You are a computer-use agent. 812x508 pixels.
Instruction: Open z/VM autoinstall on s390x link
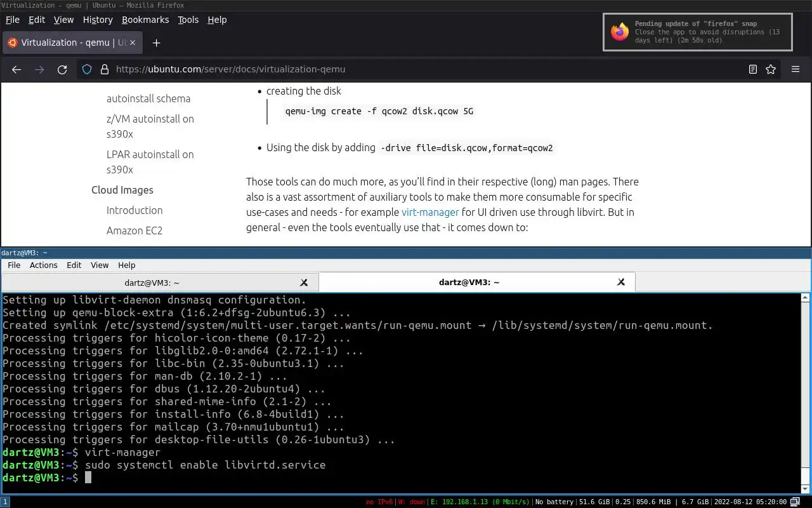pos(150,126)
